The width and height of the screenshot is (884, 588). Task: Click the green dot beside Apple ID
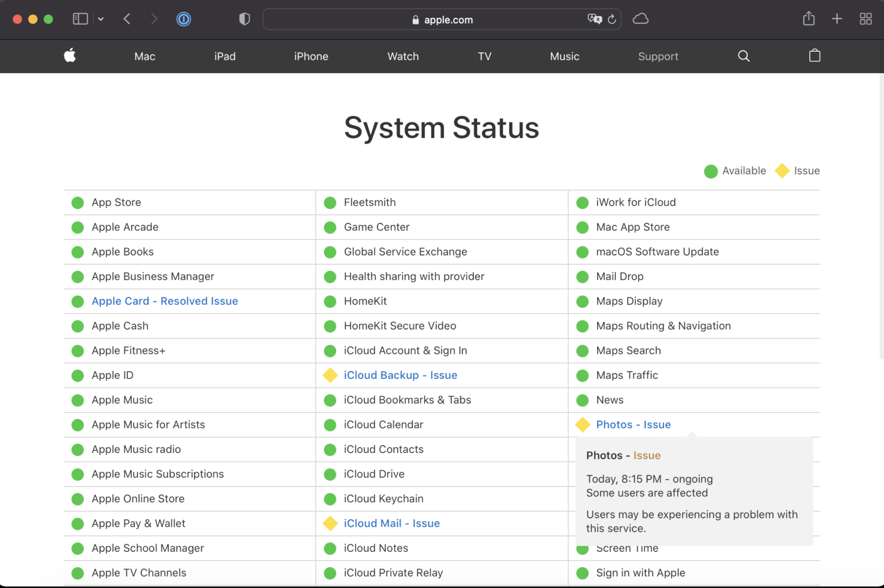tap(78, 375)
